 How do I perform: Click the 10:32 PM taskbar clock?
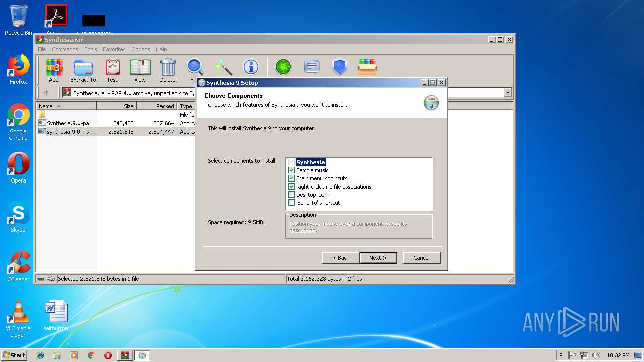pos(618,355)
